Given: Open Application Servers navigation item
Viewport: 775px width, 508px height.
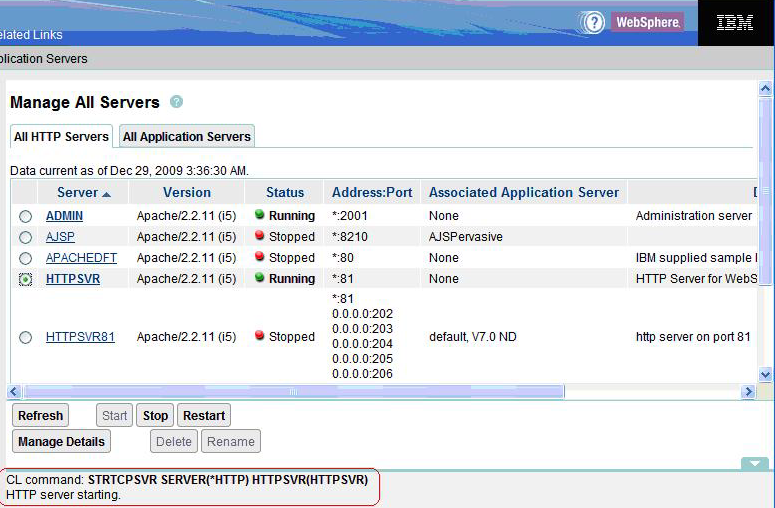Looking at the screenshot, I should (x=43, y=59).
